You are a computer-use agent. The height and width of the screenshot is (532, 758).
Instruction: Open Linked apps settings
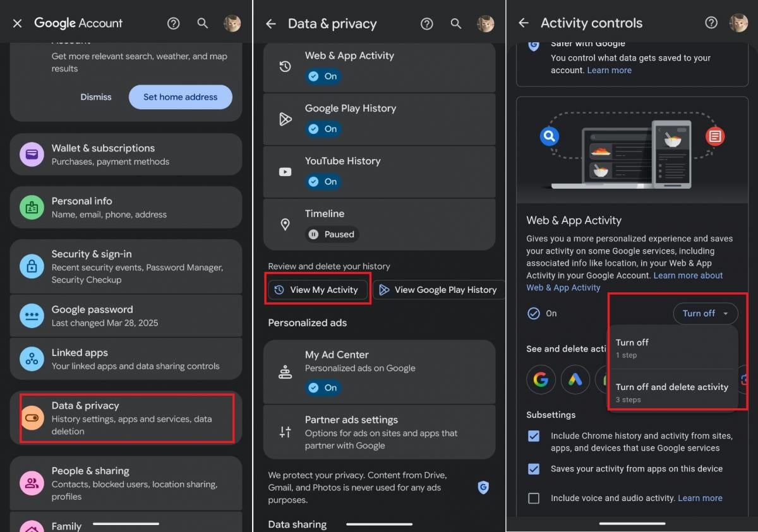126,358
